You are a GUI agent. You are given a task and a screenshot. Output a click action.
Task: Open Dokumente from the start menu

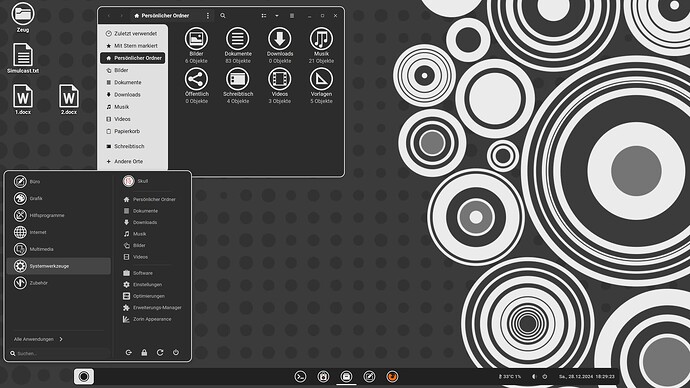click(141, 211)
